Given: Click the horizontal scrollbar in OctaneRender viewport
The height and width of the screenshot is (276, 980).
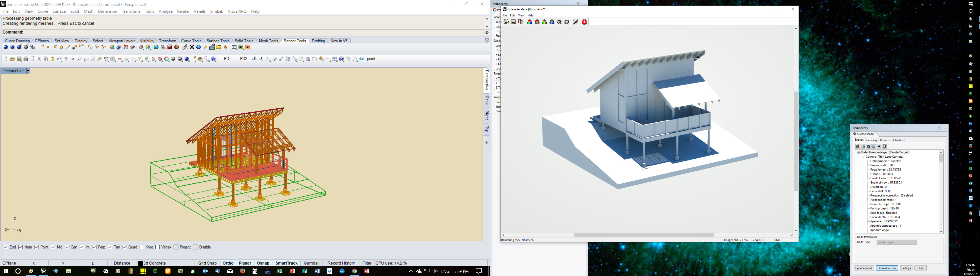Looking at the screenshot, I should [x=644, y=235].
